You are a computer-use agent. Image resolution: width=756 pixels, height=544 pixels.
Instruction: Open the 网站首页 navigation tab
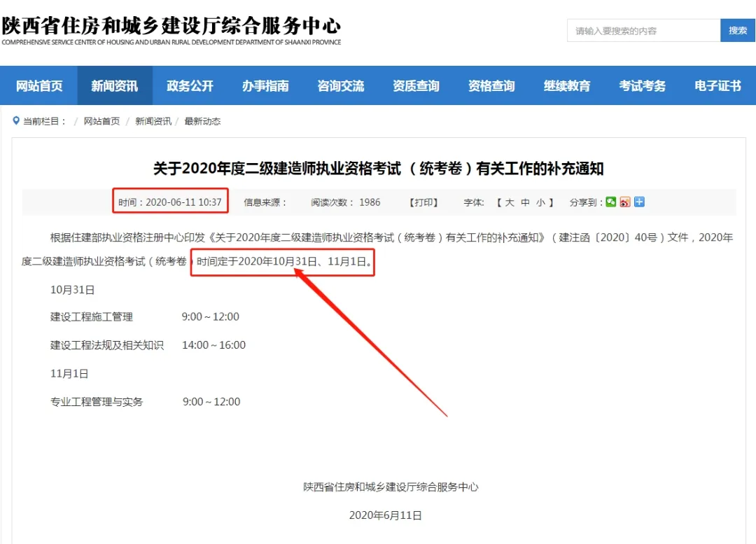[39, 86]
